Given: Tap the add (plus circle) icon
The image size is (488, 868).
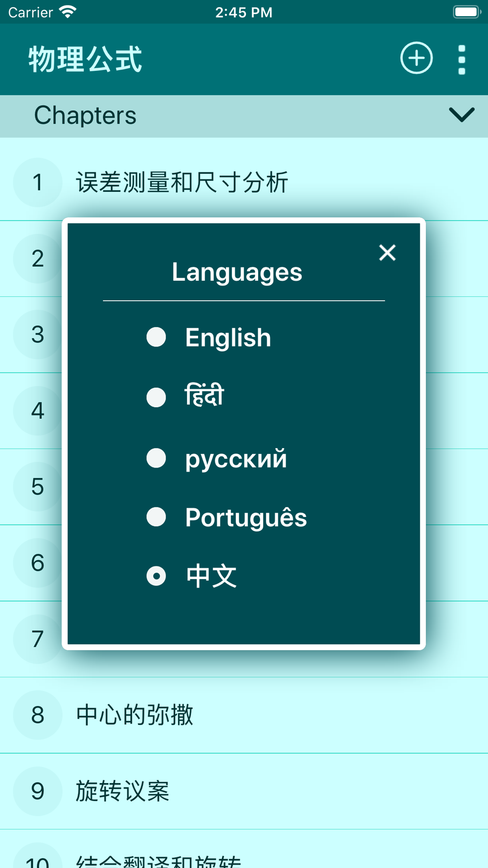Looking at the screenshot, I should [416, 59].
